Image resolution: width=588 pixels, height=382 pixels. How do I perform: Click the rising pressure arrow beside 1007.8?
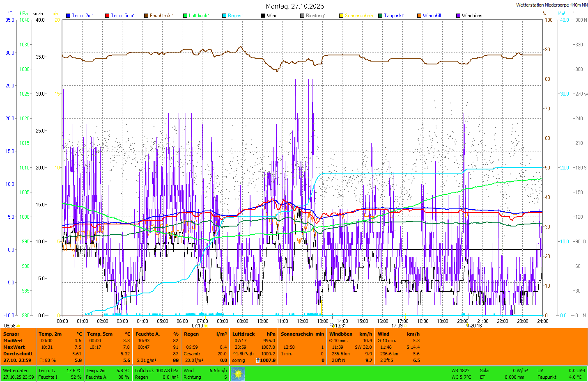tap(257, 360)
